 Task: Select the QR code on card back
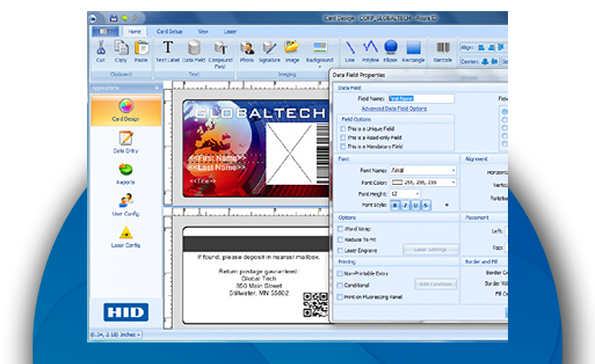[x=315, y=305]
